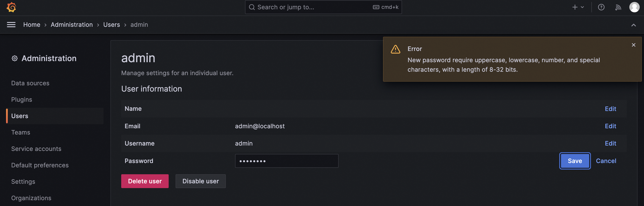The width and height of the screenshot is (644, 206).
Task: Open Service accounts page
Action: 36,149
